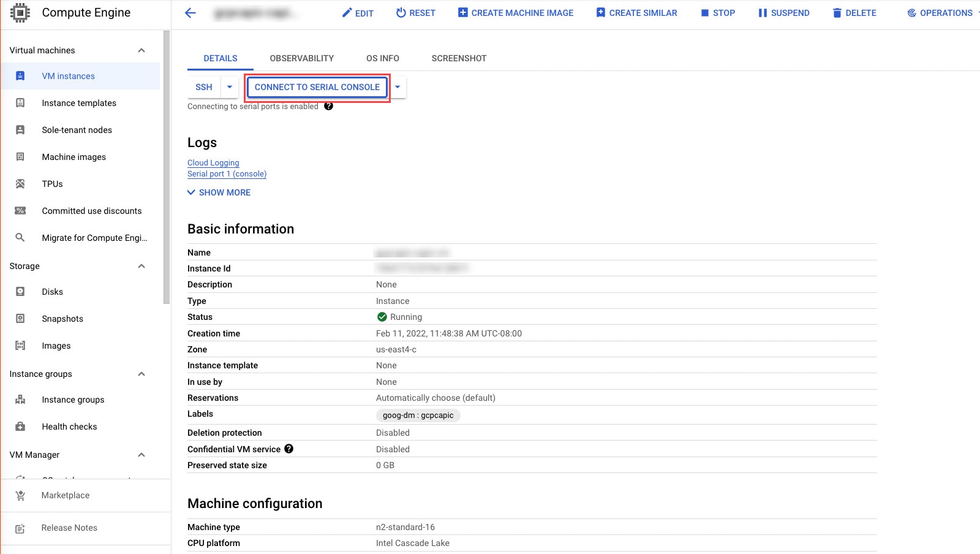
Task: Click the goog-dm gcpcapic label chip
Action: 418,415
